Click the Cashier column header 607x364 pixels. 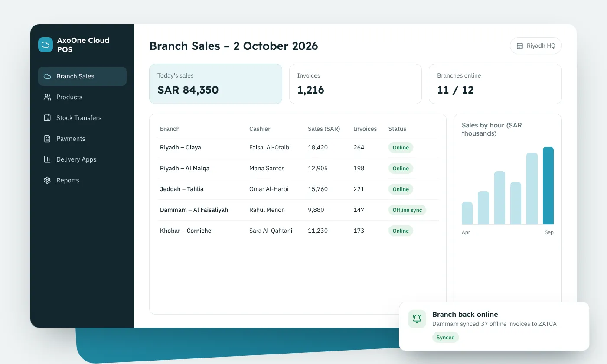coord(260,129)
